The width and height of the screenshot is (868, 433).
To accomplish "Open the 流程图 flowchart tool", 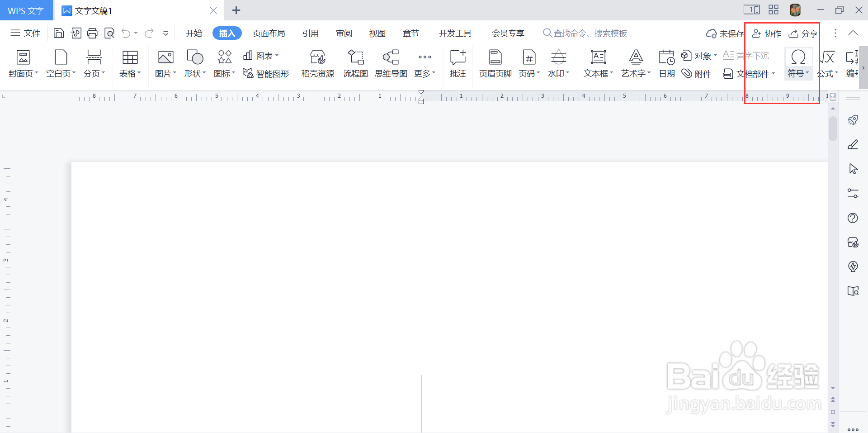I will coord(356,63).
